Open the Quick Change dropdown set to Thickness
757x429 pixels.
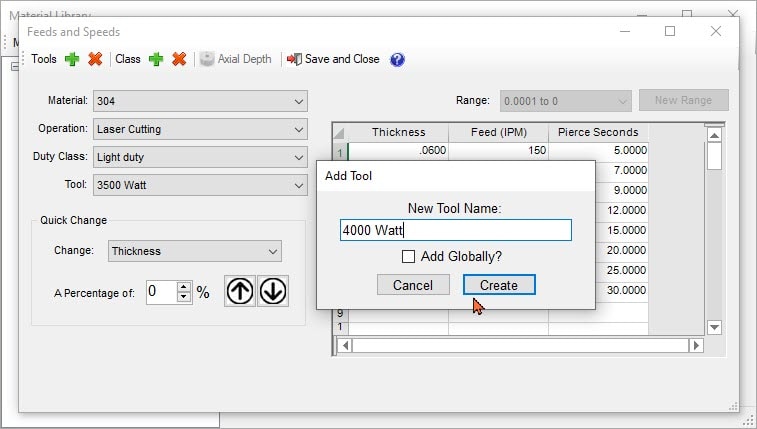coord(194,251)
